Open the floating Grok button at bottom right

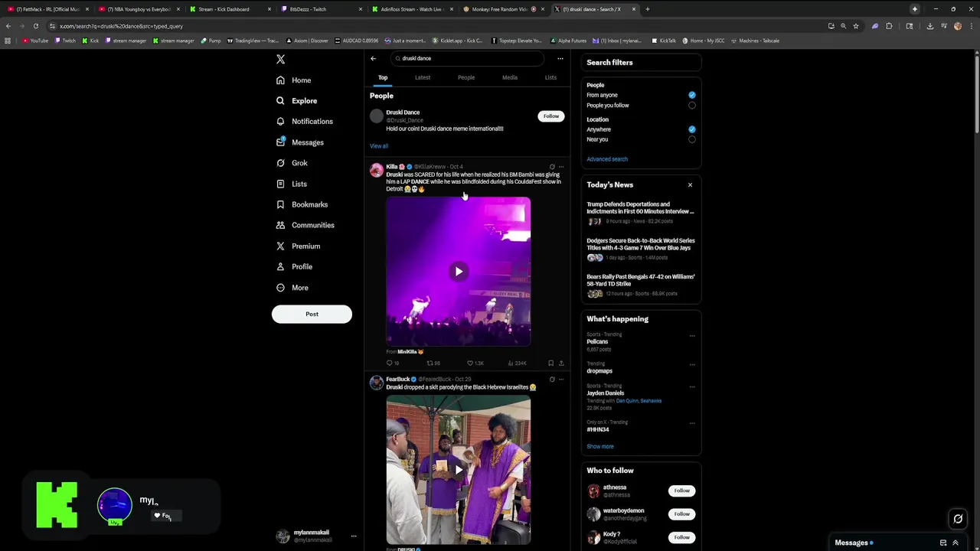point(958,519)
